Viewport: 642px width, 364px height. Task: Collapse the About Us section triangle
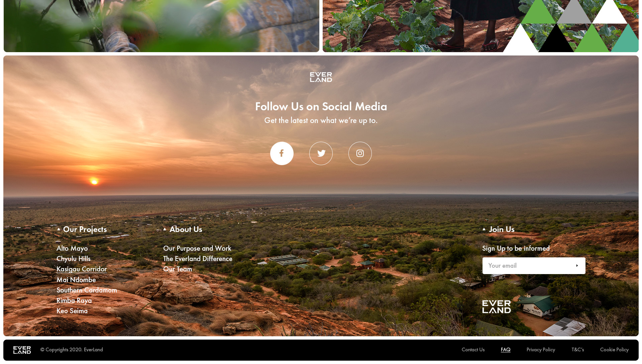pyautogui.click(x=165, y=229)
